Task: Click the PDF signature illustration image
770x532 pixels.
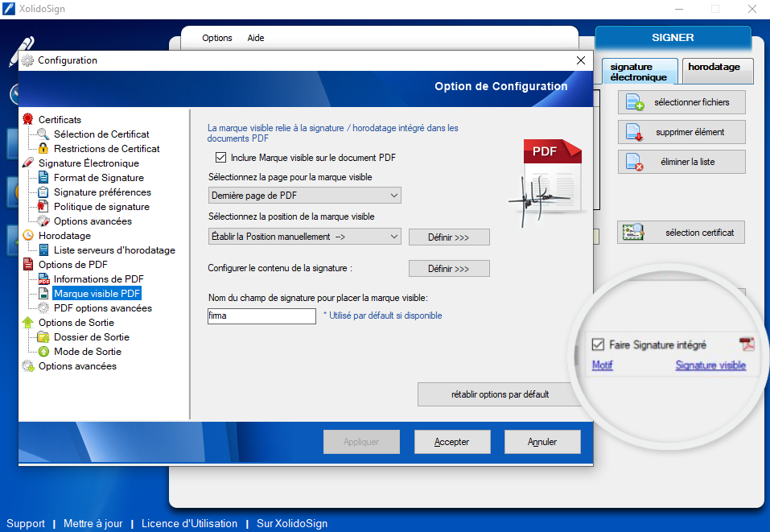Action: 548,183
